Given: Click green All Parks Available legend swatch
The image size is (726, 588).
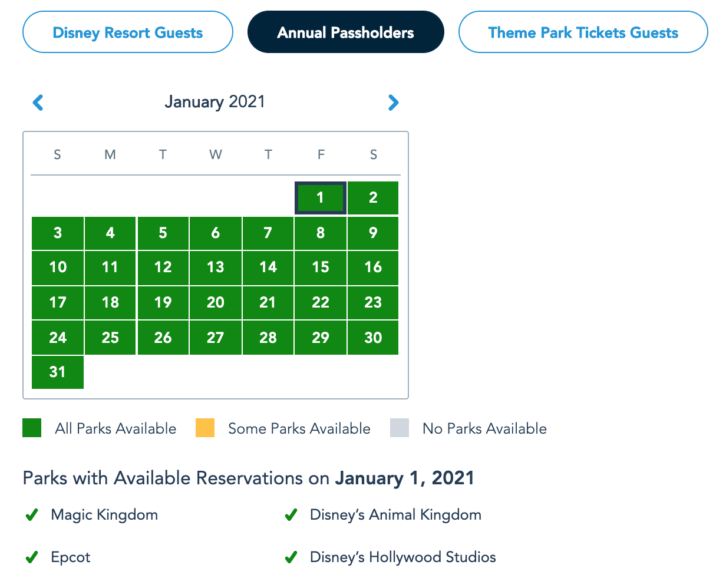Looking at the screenshot, I should pyautogui.click(x=32, y=428).
